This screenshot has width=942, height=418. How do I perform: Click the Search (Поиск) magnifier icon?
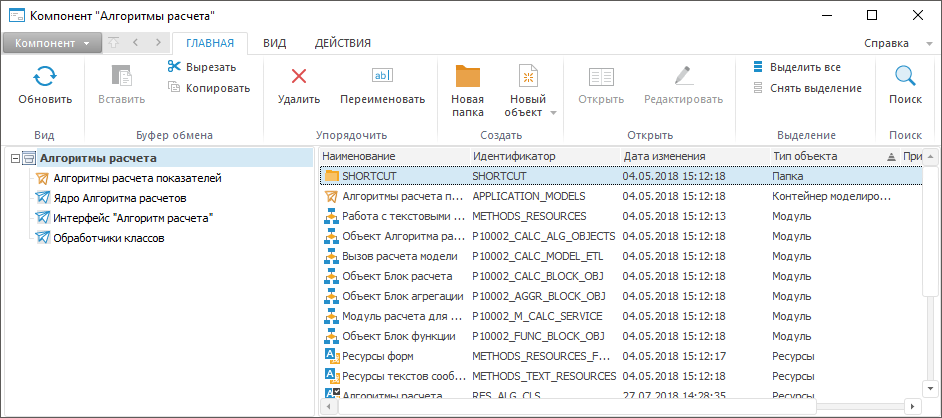coord(905,76)
